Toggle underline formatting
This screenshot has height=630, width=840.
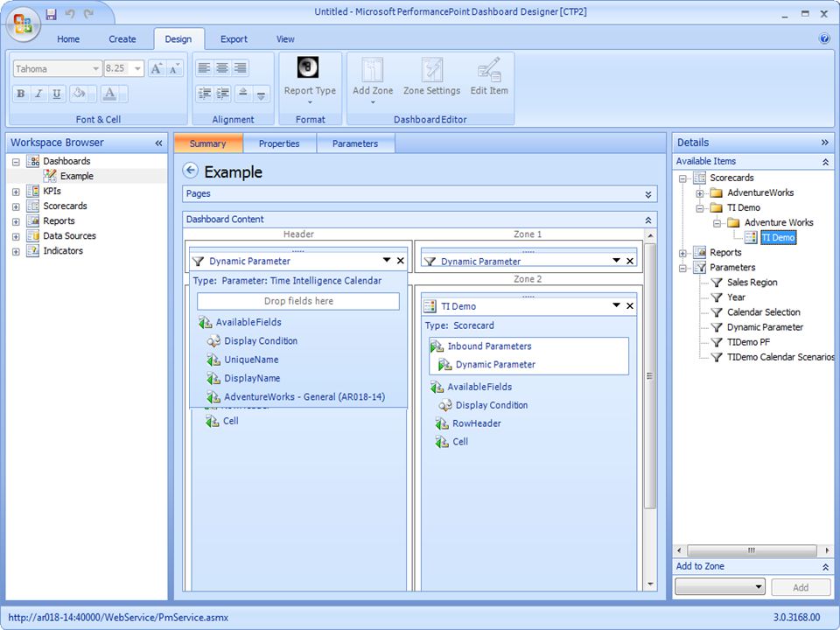[x=56, y=94]
